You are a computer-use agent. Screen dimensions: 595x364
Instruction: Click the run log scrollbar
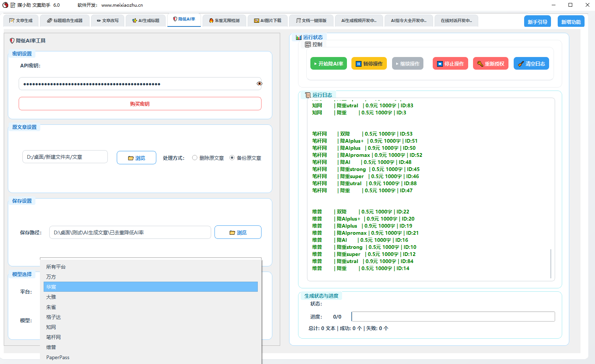551,263
